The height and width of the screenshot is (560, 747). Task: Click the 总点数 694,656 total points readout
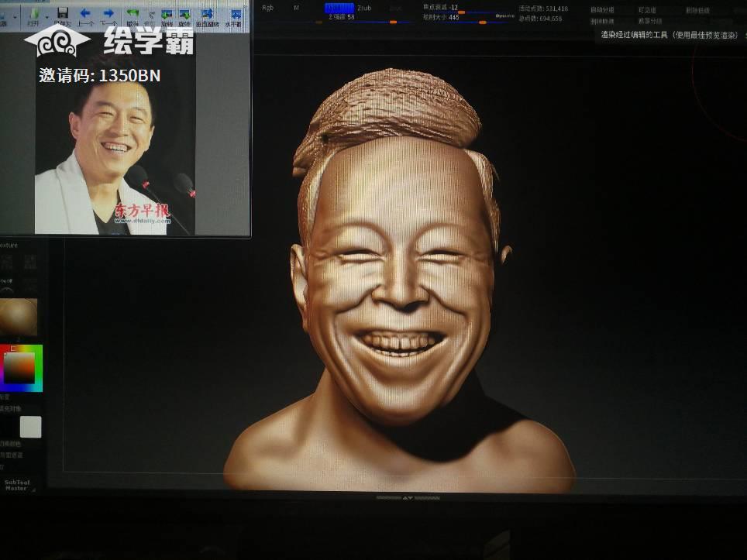(x=540, y=19)
